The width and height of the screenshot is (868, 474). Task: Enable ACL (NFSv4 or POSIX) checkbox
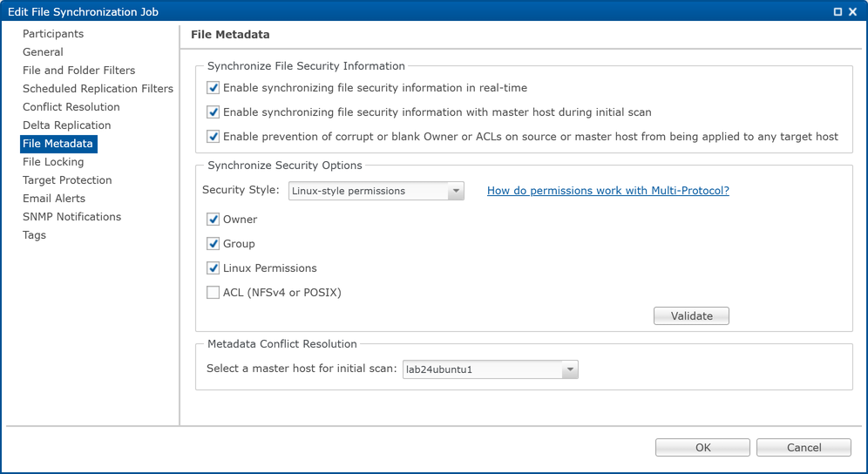214,293
